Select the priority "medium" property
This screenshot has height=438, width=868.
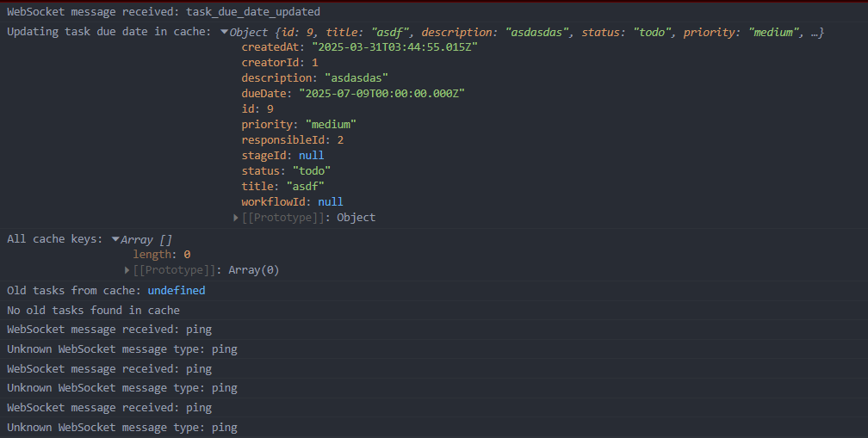pyautogui.click(x=298, y=125)
